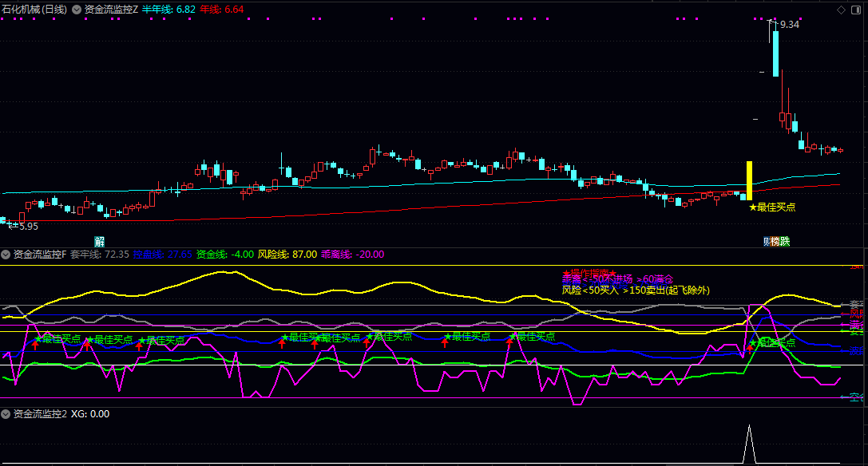Expand the 资金流监控Z indicator dropdown
The height and width of the screenshot is (466, 868).
click(x=76, y=10)
